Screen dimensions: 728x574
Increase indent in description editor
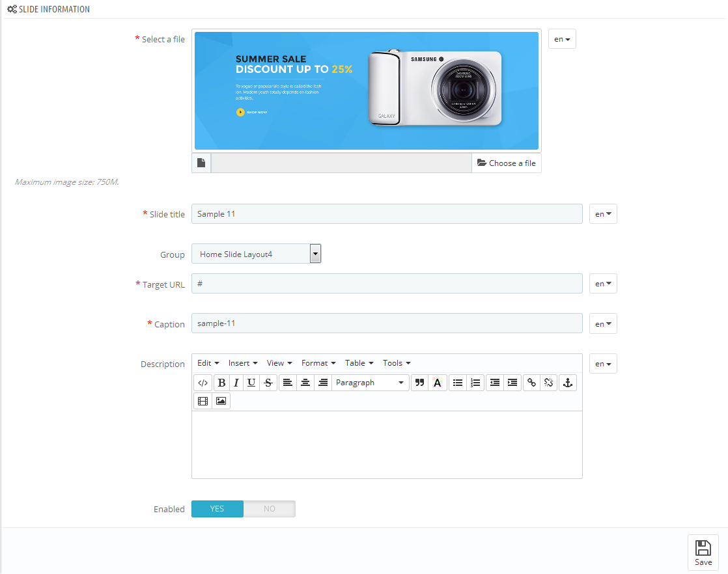(x=512, y=383)
